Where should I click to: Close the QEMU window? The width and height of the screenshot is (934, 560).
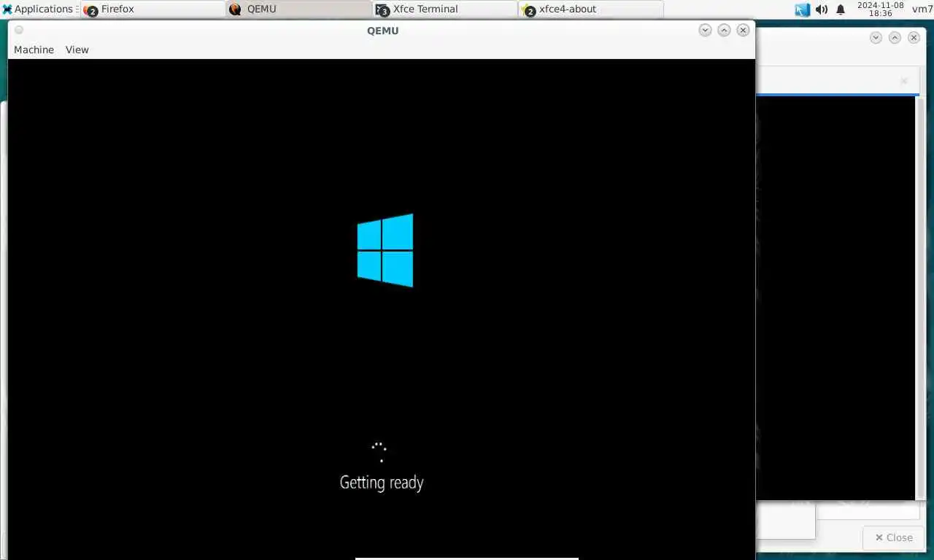[743, 30]
